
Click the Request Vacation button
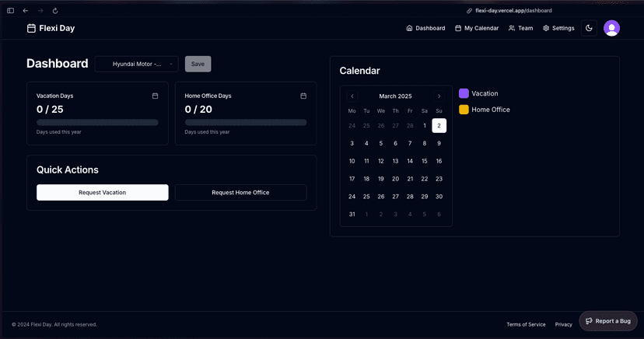[102, 192]
